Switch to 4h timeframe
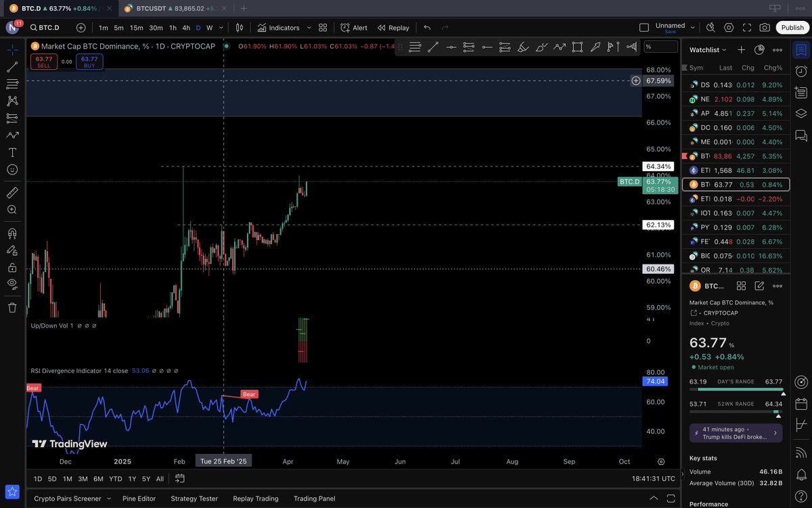Image resolution: width=812 pixels, height=508 pixels. pyautogui.click(x=186, y=28)
